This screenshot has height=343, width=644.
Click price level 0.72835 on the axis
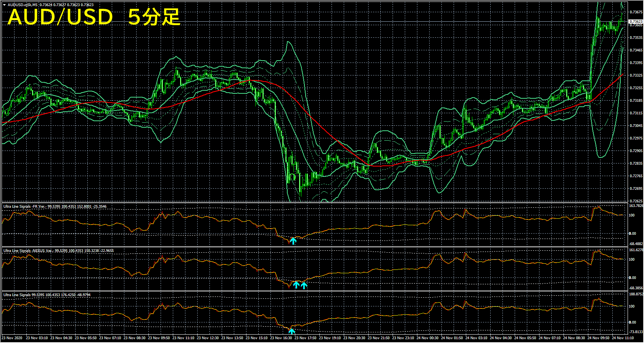(636, 163)
